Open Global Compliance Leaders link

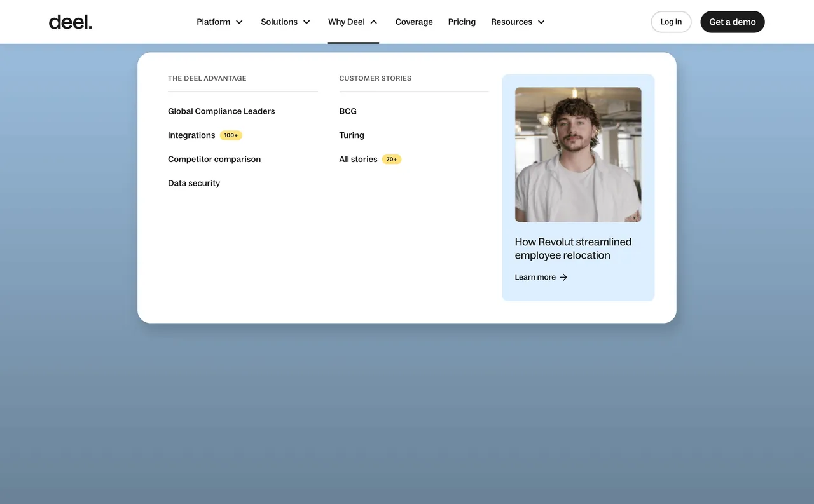point(221,111)
